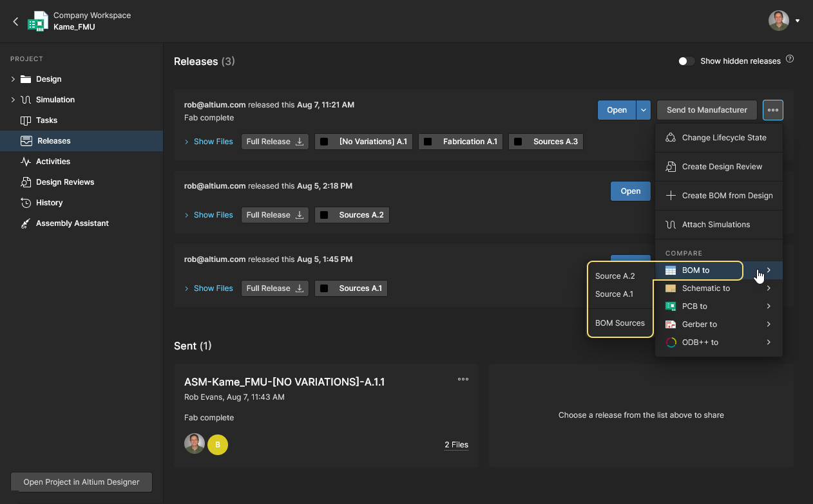This screenshot has width=813, height=504.
Task: Expand the Simulation tree node
Action: [x=13, y=100]
